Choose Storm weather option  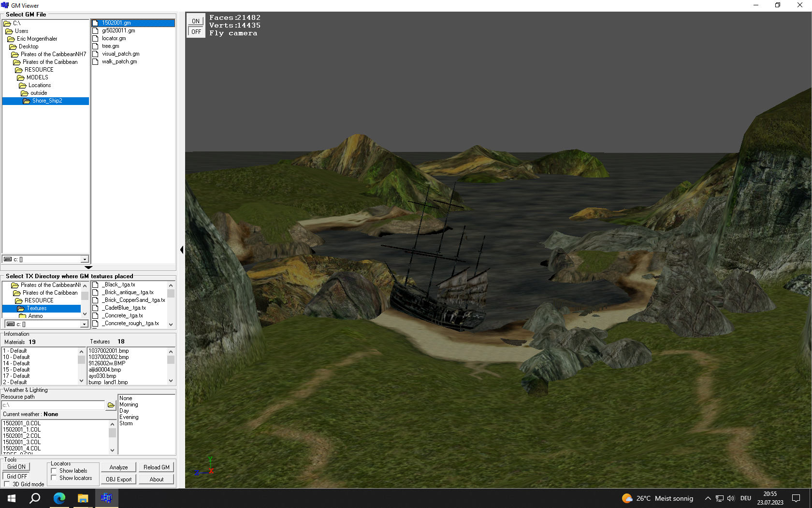click(126, 423)
